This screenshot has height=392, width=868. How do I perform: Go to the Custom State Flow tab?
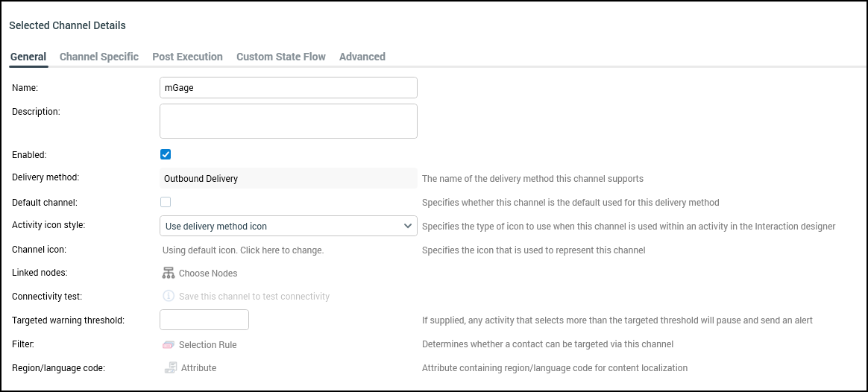(x=281, y=57)
